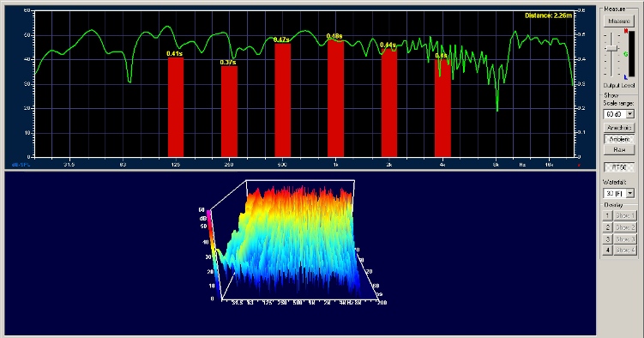Adjust the Output Level slider handle
Screen dimensions: 644x338
tap(612, 48)
